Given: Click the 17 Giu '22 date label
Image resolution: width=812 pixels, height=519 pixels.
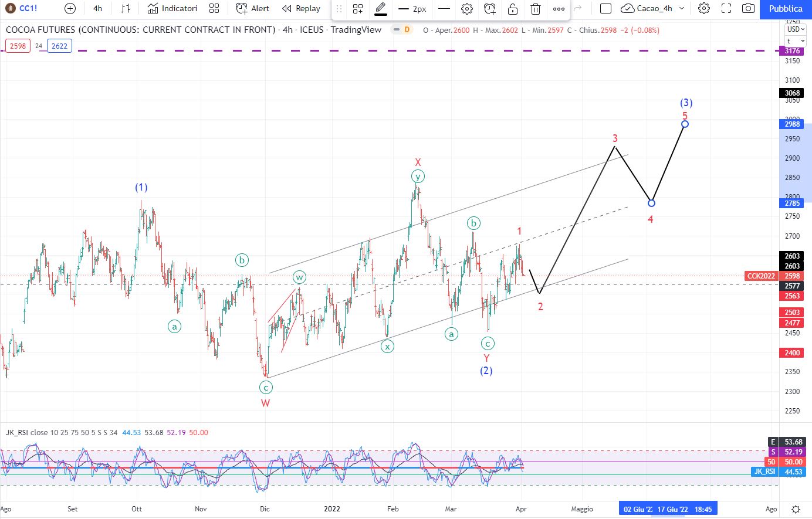Looking at the screenshot, I should click(x=672, y=509).
